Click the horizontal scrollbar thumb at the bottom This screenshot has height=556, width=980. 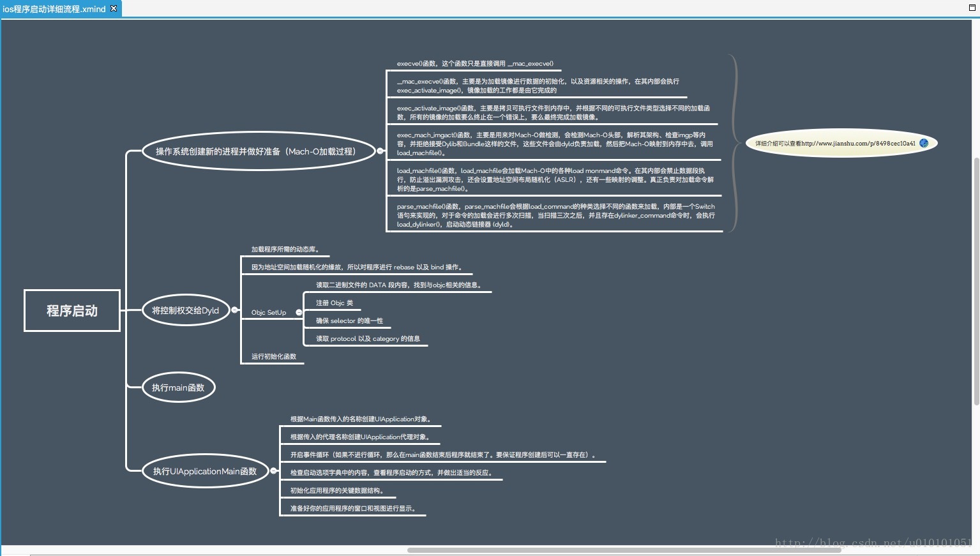[624, 550]
